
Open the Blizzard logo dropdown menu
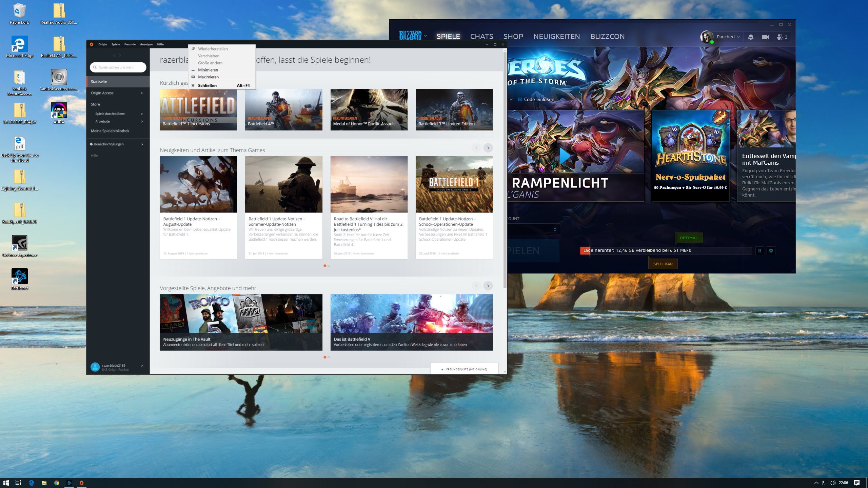click(413, 36)
